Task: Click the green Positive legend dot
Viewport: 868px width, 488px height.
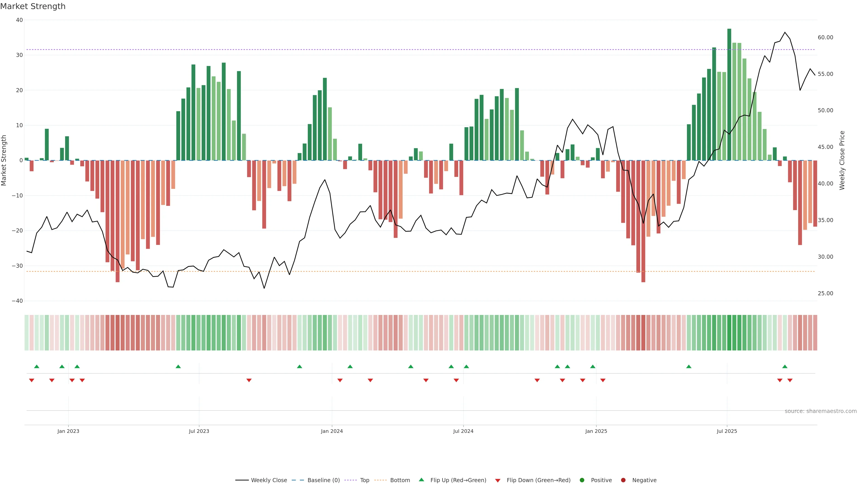Action: (582, 480)
